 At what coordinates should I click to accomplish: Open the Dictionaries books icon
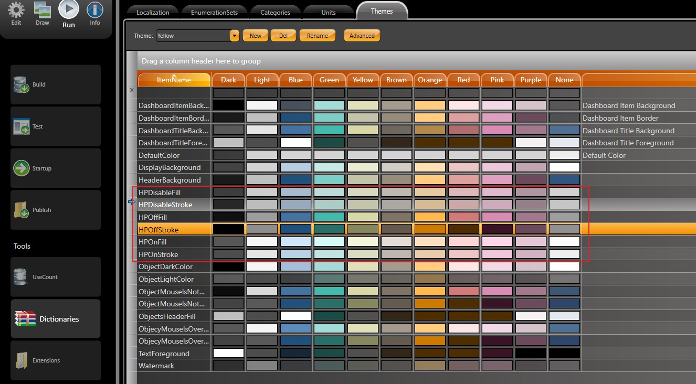25,319
